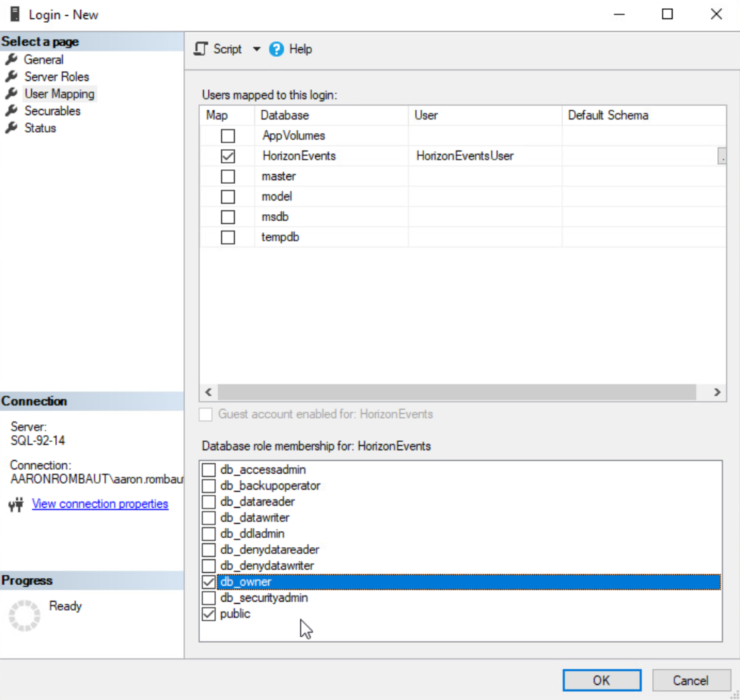
Task: Check the AppVolumes map checkbox
Action: [228, 136]
